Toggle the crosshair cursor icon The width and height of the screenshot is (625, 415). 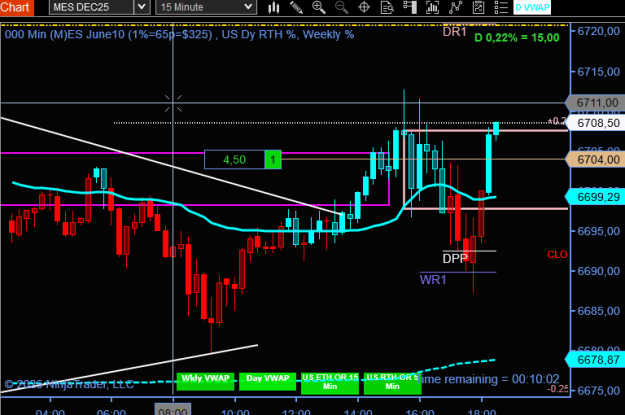click(x=364, y=7)
